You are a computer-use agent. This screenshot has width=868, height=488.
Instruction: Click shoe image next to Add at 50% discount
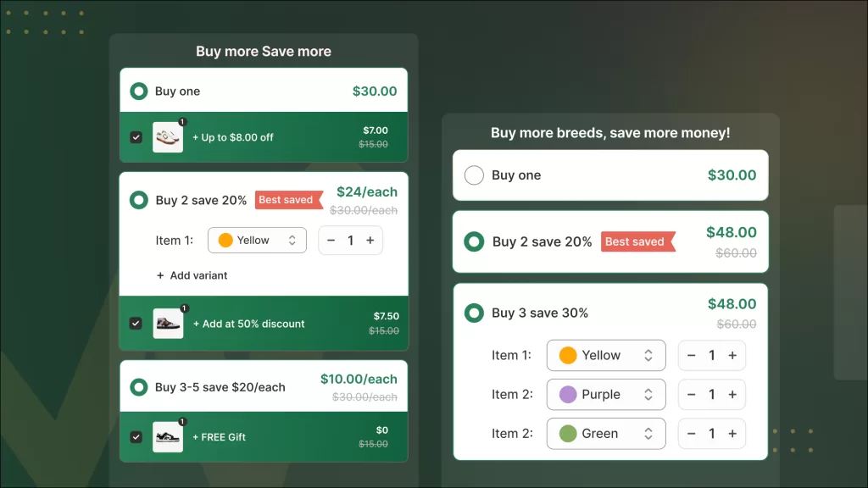pyautogui.click(x=168, y=324)
